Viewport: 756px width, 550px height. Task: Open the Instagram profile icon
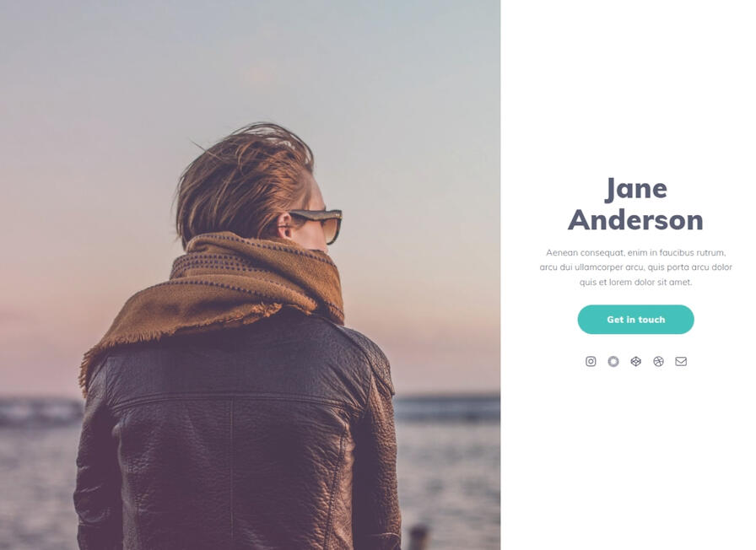pos(591,362)
